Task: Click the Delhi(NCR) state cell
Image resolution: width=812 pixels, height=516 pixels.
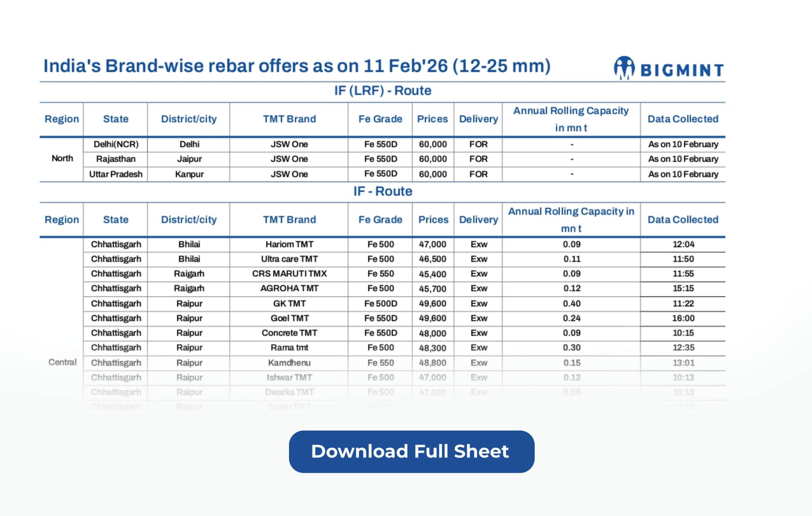Action: coord(116,144)
